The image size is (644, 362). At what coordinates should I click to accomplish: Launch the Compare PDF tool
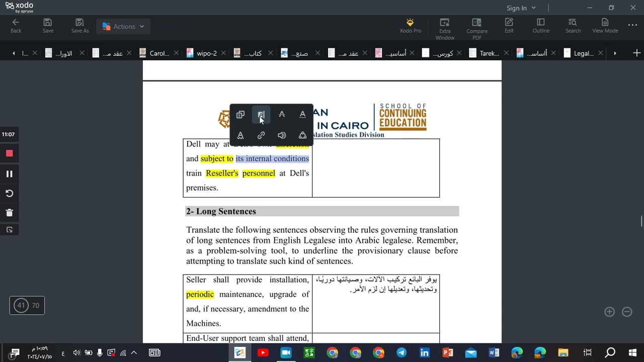[477, 29]
